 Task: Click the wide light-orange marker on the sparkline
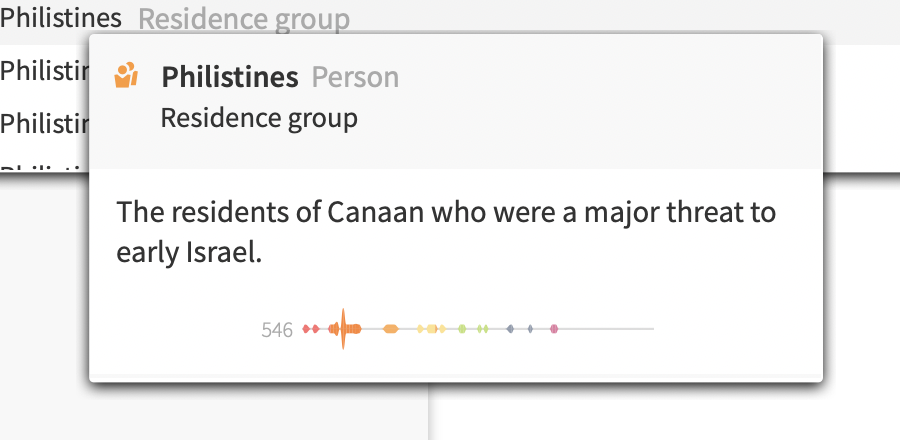(391, 328)
